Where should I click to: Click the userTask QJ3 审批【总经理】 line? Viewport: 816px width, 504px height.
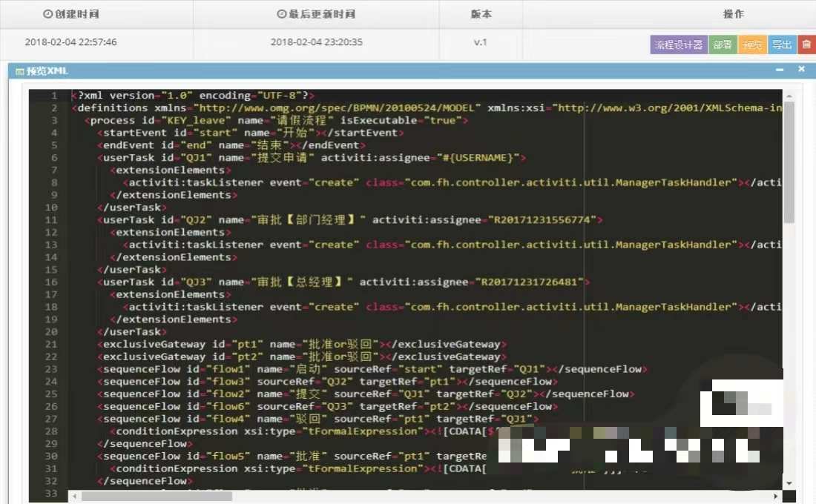343,282
